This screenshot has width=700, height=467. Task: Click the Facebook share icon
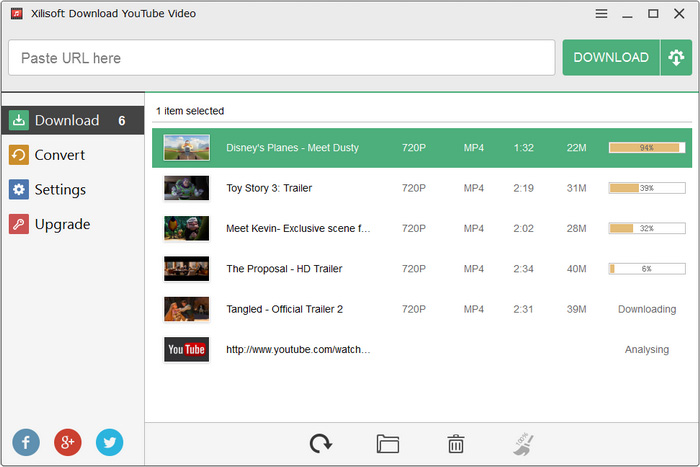click(x=26, y=442)
